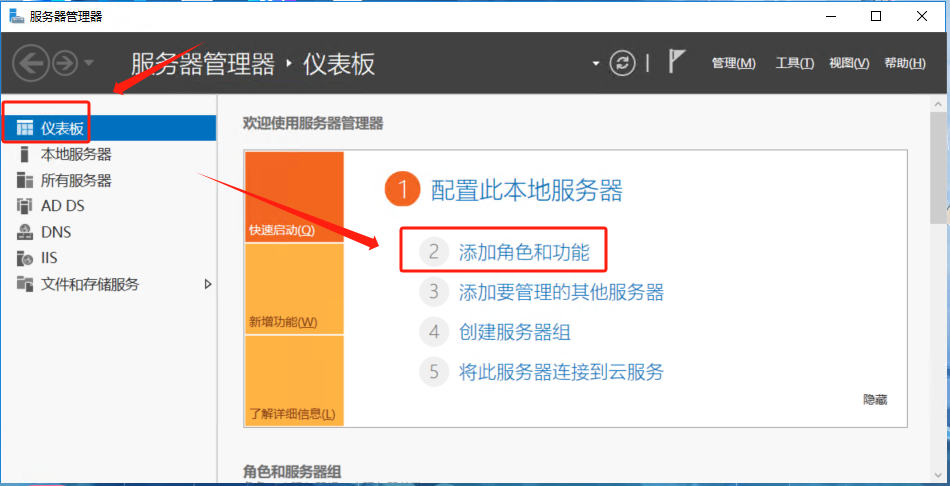The width and height of the screenshot is (950, 486).
Task: Open the navigation history dropdown arrow
Action: pyautogui.click(x=88, y=63)
